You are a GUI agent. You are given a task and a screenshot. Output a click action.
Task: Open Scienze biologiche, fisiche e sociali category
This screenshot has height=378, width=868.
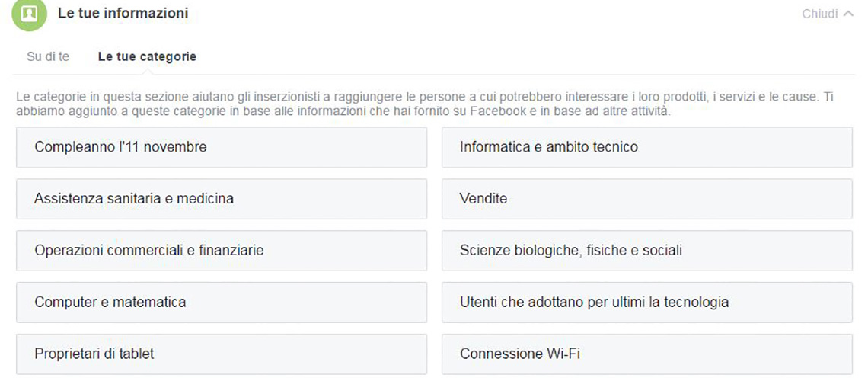pos(647,251)
